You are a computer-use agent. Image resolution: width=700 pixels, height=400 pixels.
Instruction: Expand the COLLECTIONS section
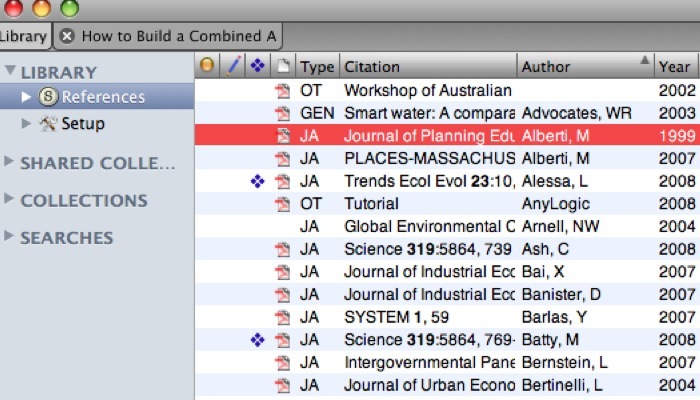(x=10, y=200)
